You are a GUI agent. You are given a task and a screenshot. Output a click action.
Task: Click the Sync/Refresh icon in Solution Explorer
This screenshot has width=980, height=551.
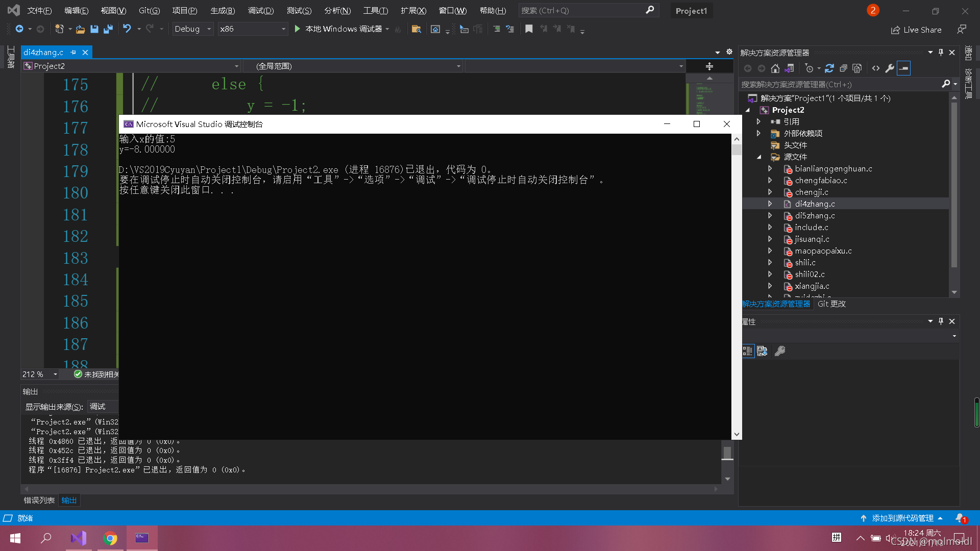tap(829, 68)
